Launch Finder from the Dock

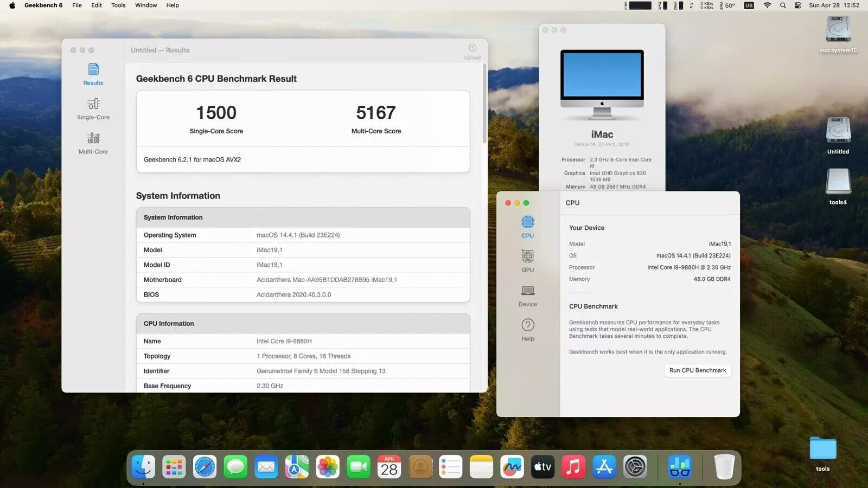pos(143,466)
